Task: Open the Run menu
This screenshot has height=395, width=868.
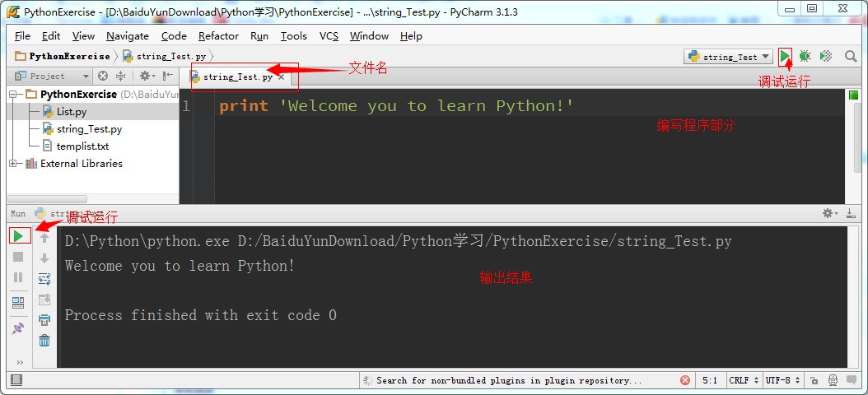Action: tap(259, 36)
